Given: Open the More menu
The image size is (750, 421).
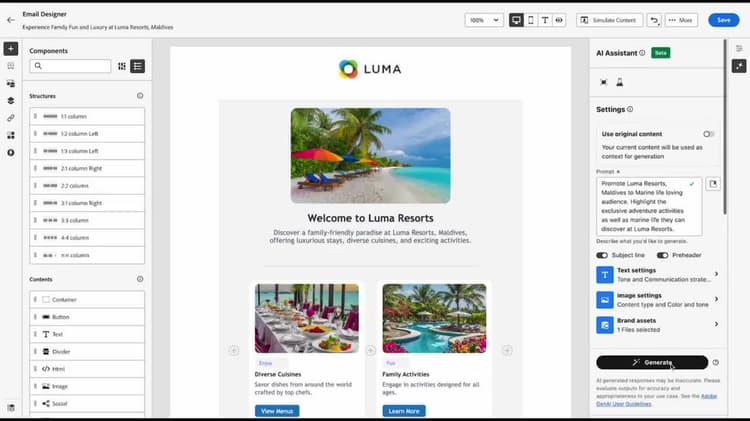Looking at the screenshot, I should click(x=681, y=20).
